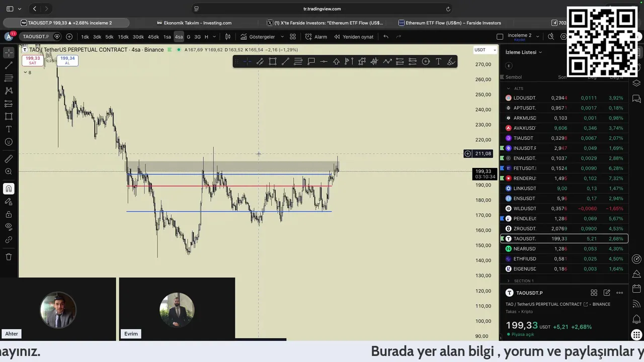Reload page in Safari address bar

click(x=448, y=9)
